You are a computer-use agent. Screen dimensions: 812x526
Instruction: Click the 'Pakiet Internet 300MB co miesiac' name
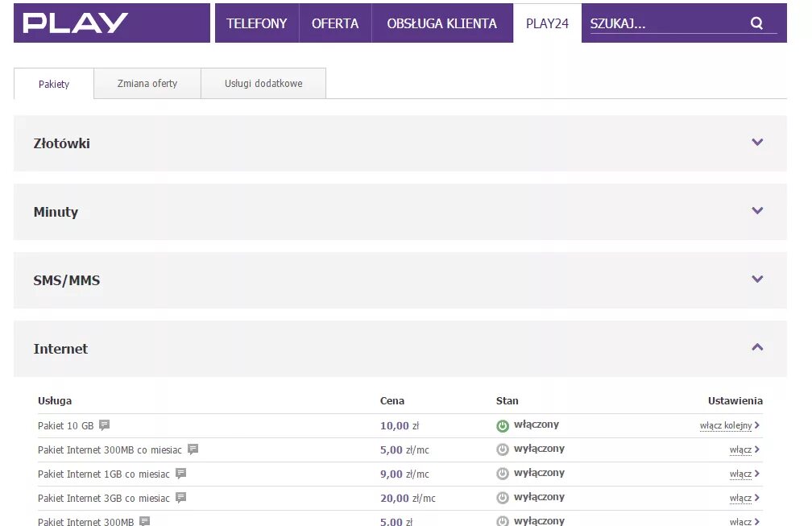pos(110,450)
